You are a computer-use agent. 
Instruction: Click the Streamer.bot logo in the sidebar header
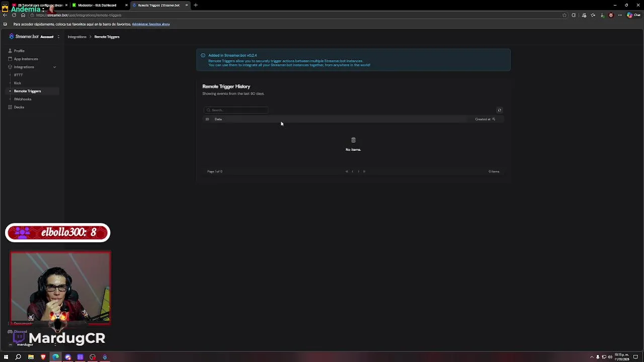click(x=24, y=37)
